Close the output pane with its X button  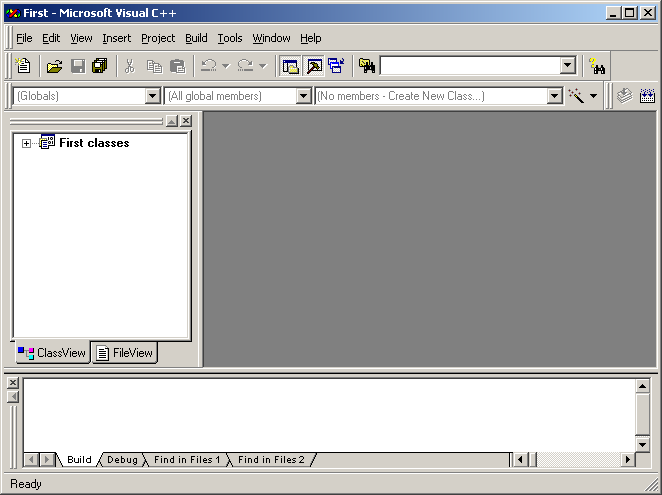click(13, 383)
